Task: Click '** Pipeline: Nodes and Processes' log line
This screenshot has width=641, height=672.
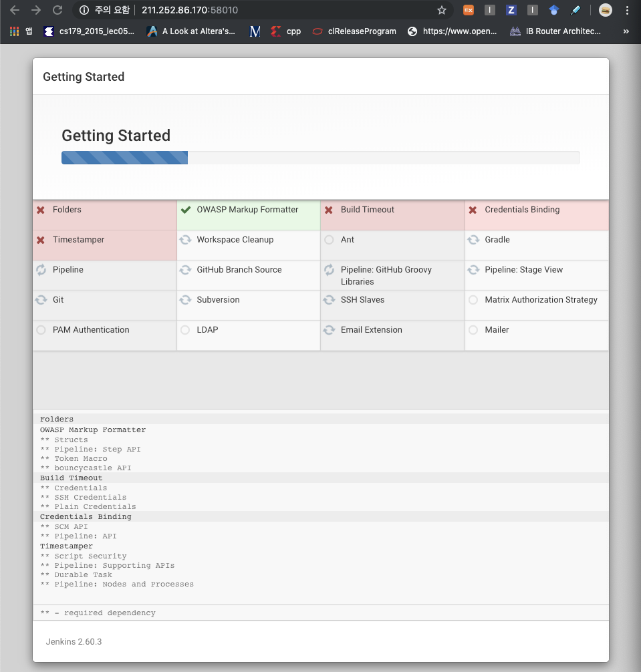Action: coord(116,584)
